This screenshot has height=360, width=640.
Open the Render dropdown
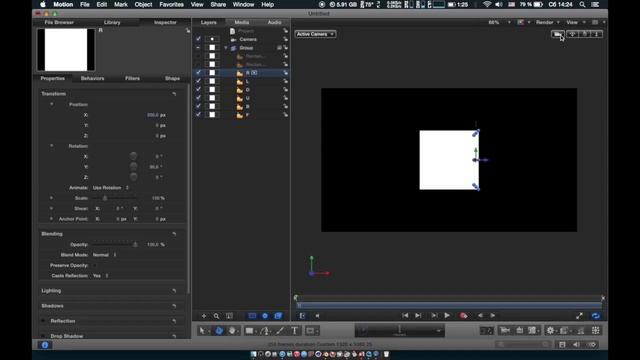(x=547, y=22)
